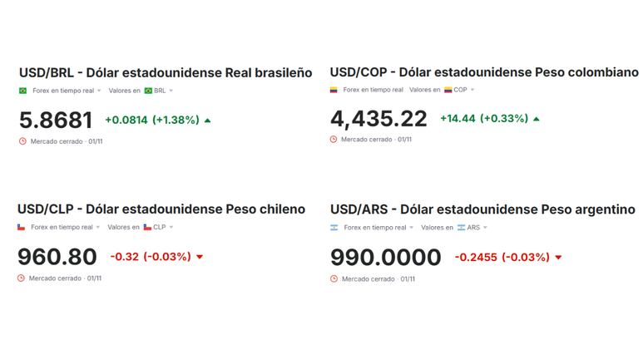Click the green up arrow next to +1.38%

pyautogui.click(x=207, y=121)
